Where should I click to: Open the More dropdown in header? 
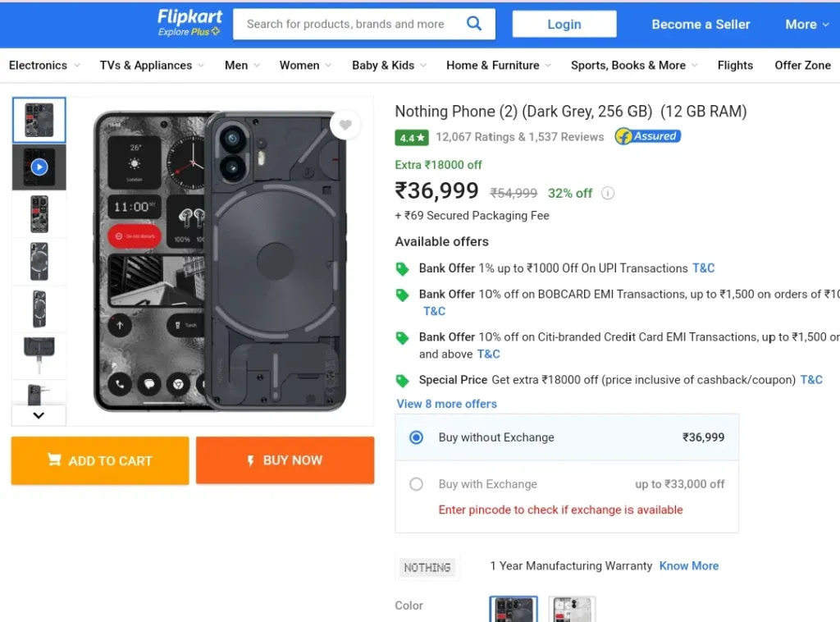pyautogui.click(x=807, y=24)
